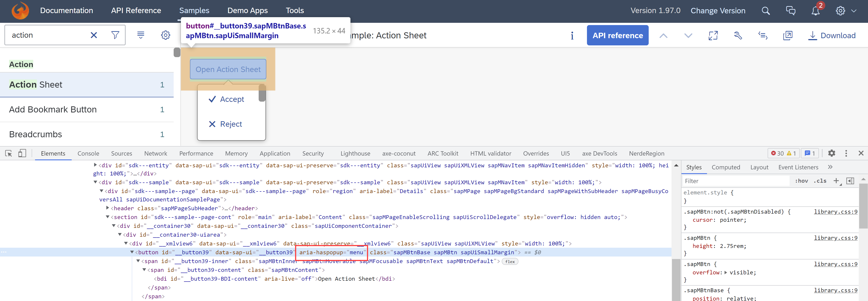Clear the action search input field
Image resolution: width=868 pixels, height=301 pixels.
click(94, 35)
